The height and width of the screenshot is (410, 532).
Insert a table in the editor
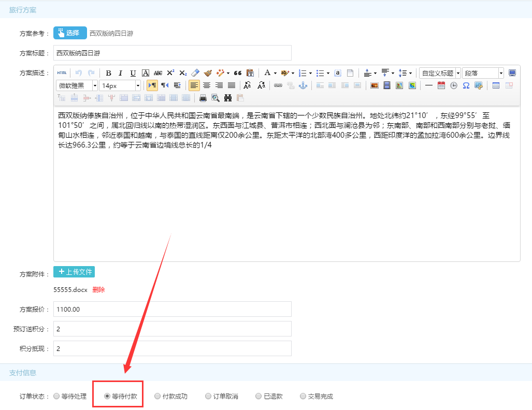click(x=496, y=85)
